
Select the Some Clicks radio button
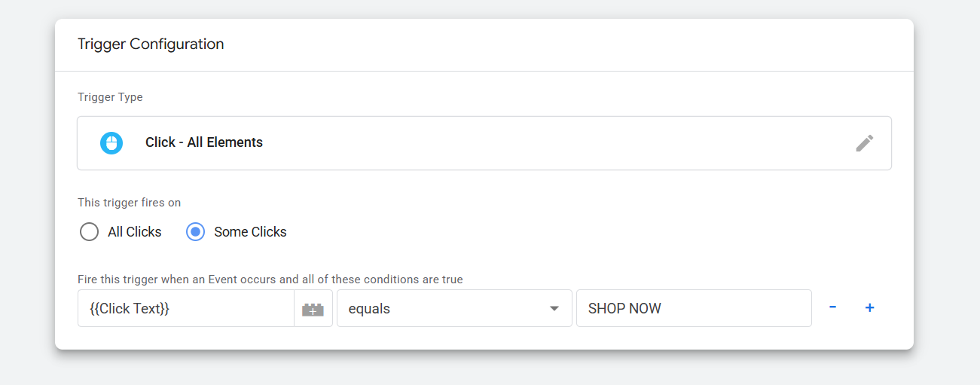tap(195, 232)
